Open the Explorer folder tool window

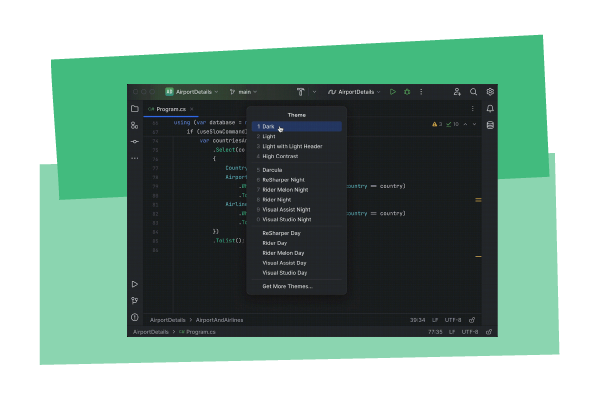pyautogui.click(x=135, y=109)
